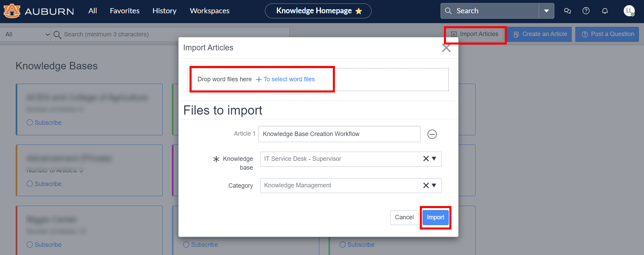Screen dimensions: 644x255
Task: Click the Drop word files here text
Action: (x=225, y=79)
